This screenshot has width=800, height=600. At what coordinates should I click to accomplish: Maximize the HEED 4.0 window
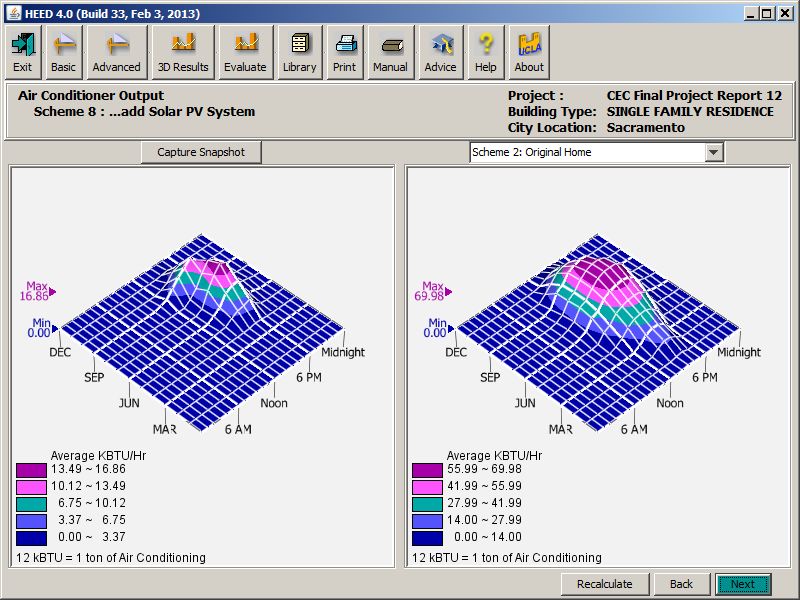click(766, 14)
